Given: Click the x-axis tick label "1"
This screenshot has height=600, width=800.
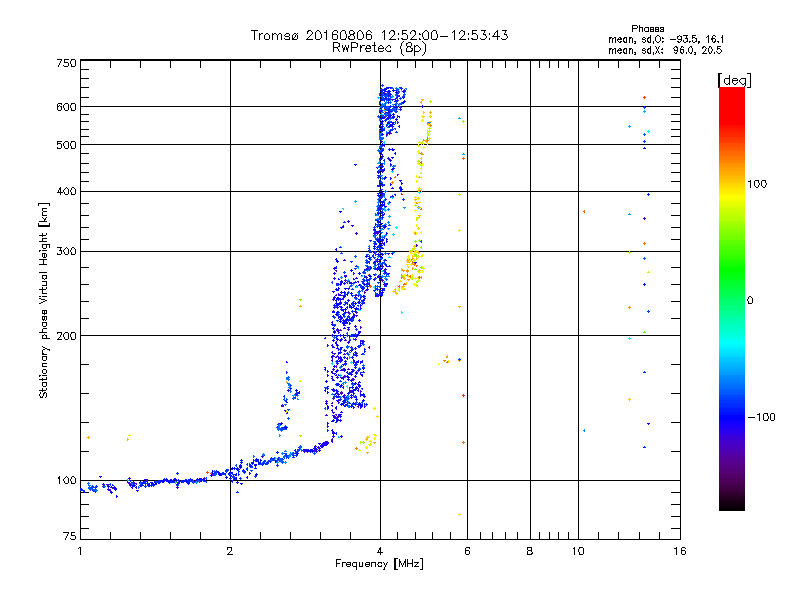Looking at the screenshot, I should click(x=80, y=551).
